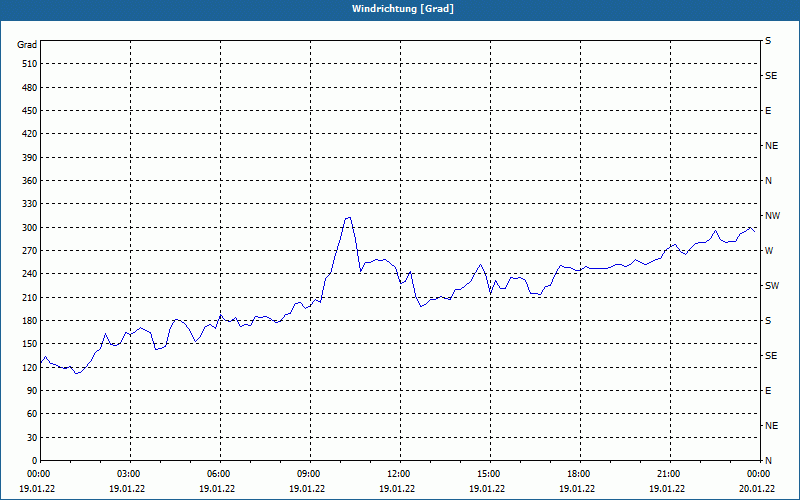Viewport: 800px width, 500px height.
Task: Select the S compass label beside 180 gridline
Action: [768, 321]
